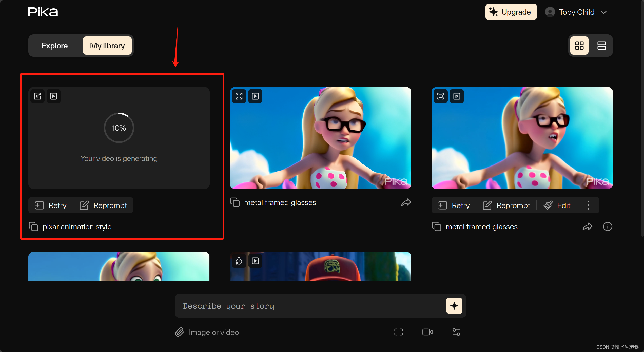The image size is (644, 352).
Task: Open the bottom-left blonde girl thumbnail
Action: click(119, 266)
